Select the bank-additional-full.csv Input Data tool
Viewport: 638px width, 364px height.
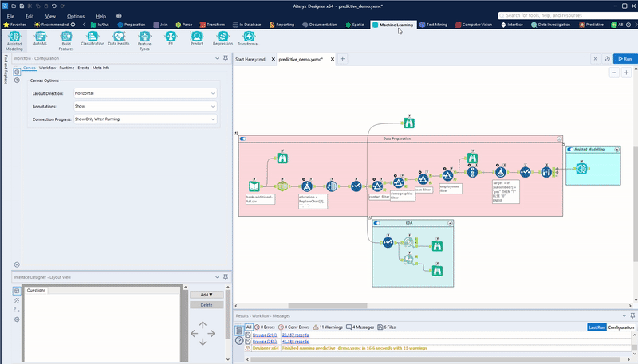pyautogui.click(x=254, y=186)
